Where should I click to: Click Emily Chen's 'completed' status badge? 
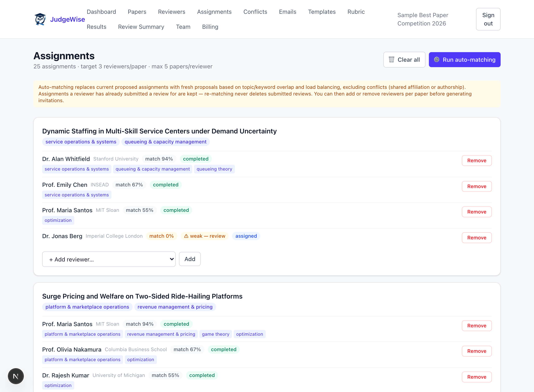pos(166,185)
